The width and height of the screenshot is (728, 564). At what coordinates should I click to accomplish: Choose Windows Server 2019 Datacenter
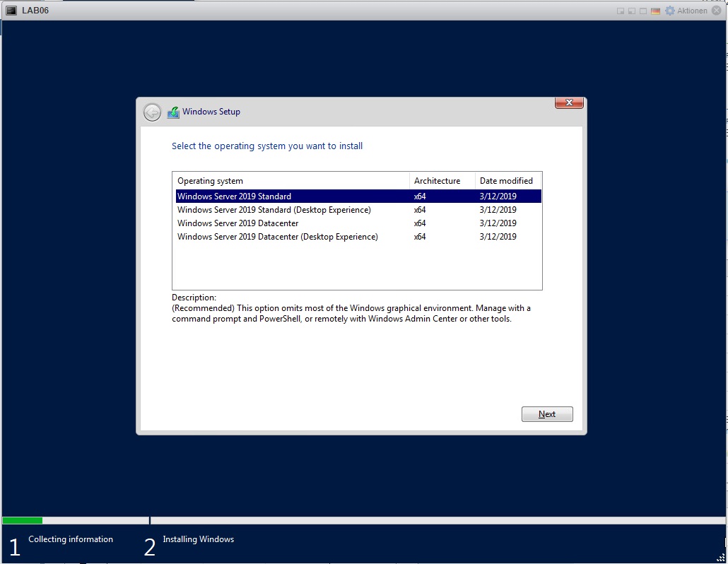(237, 223)
